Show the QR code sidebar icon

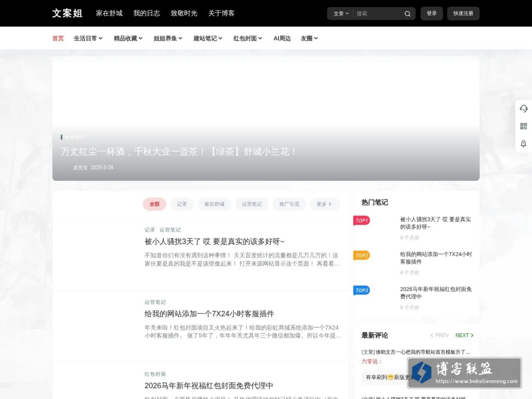(x=524, y=126)
